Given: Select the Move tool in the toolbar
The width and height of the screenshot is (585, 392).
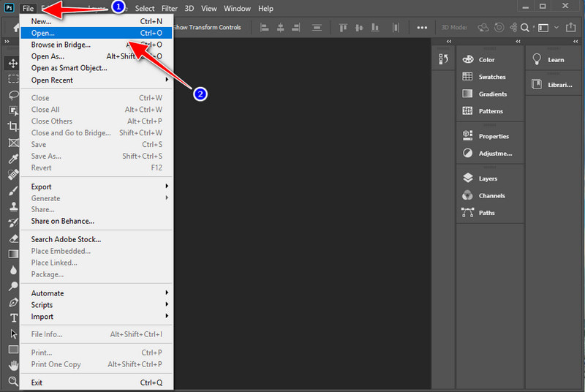Looking at the screenshot, I should click(13, 63).
